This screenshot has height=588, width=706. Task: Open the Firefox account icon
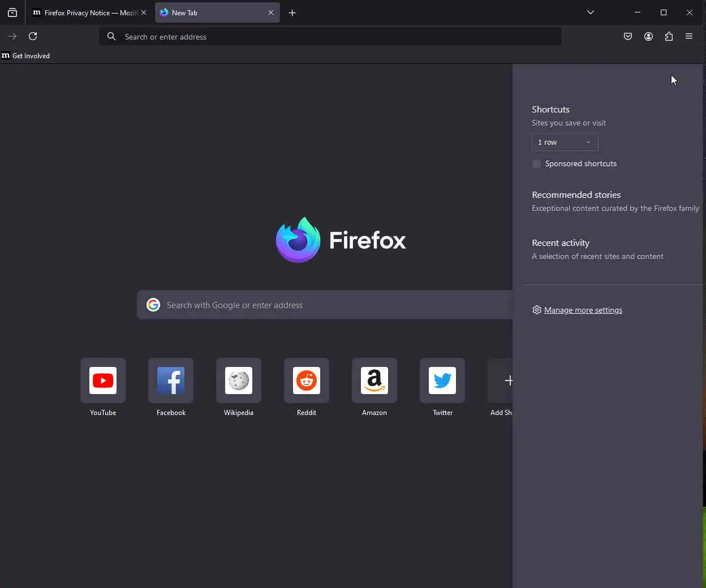648,36
